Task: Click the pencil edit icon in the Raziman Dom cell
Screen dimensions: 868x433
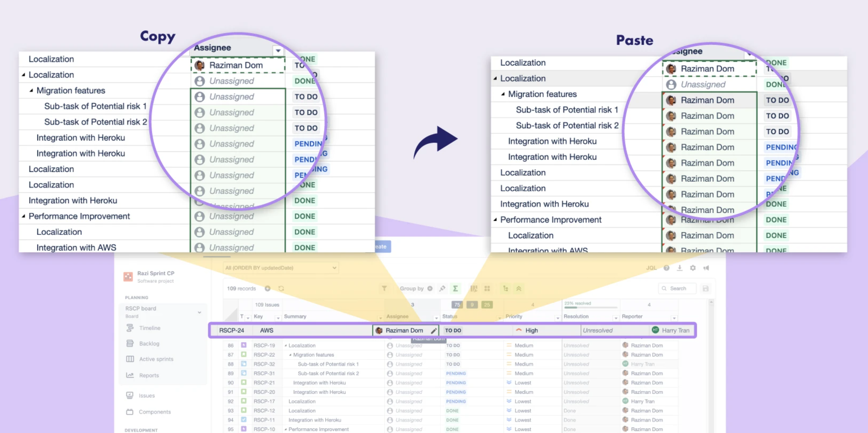Action: click(x=434, y=330)
